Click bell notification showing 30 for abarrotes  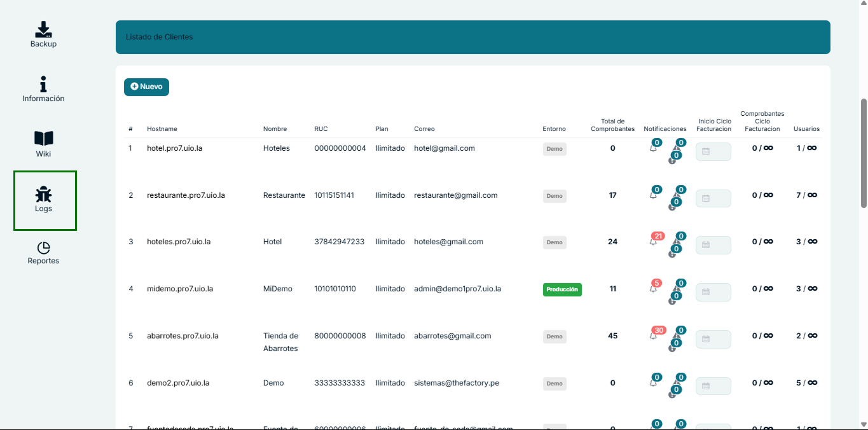[x=654, y=335]
